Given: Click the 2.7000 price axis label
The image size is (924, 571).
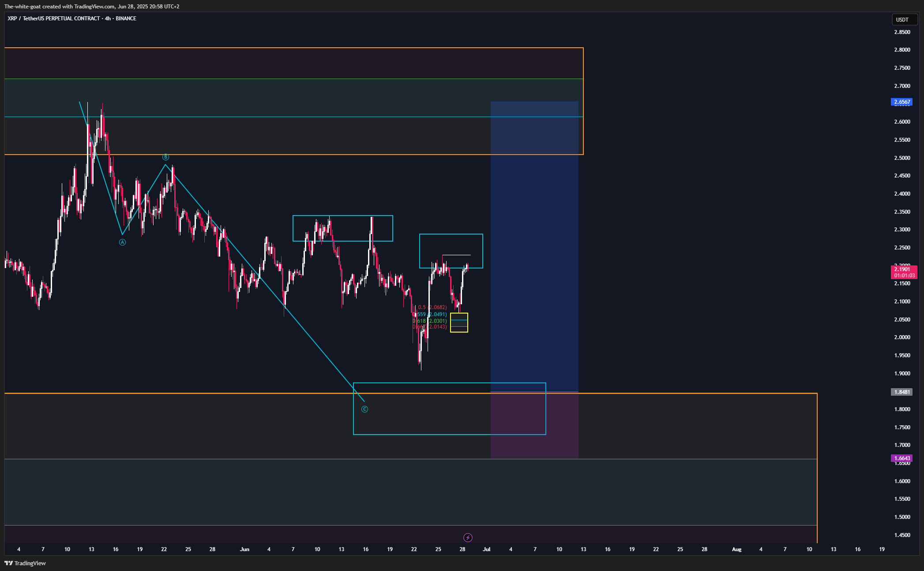Looking at the screenshot, I should (902, 86).
